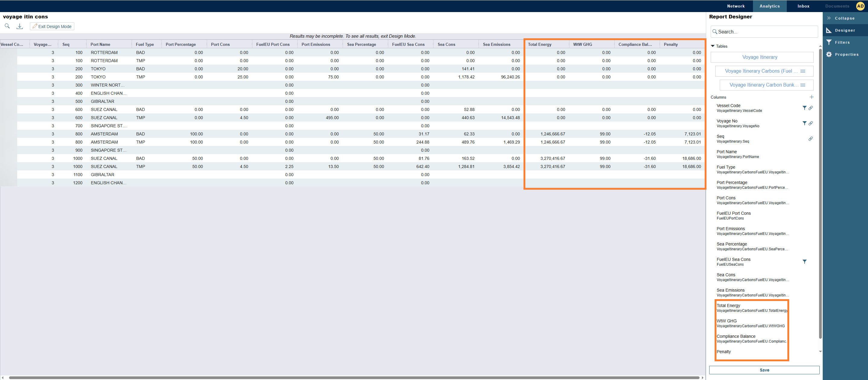Click the plus icon to add column
This screenshot has height=380, width=868.
pyautogui.click(x=812, y=97)
